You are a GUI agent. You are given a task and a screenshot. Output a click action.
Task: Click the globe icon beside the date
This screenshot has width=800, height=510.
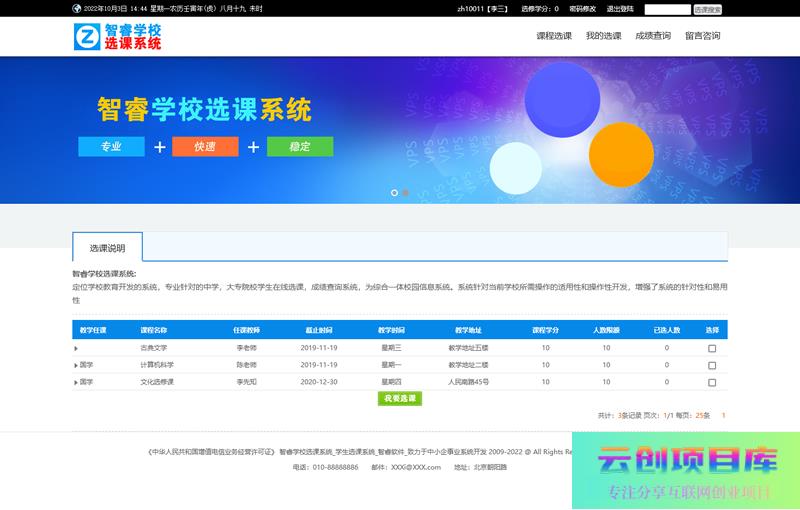click(77, 8)
